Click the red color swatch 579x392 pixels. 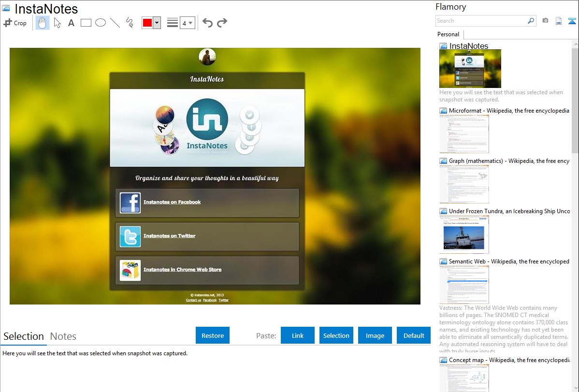click(x=147, y=23)
